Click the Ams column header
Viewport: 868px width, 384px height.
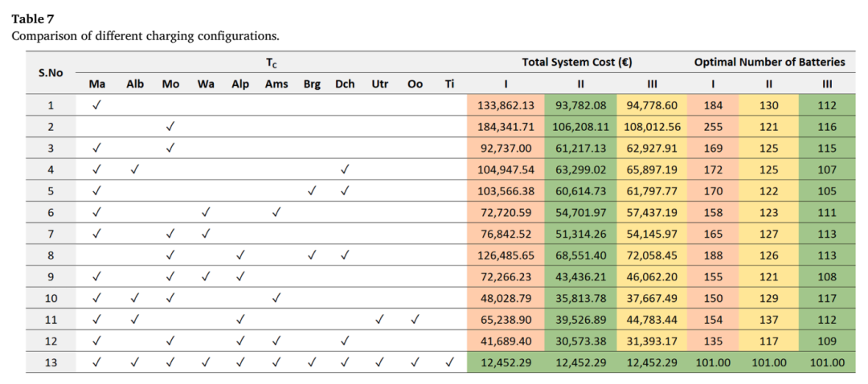(x=276, y=84)
